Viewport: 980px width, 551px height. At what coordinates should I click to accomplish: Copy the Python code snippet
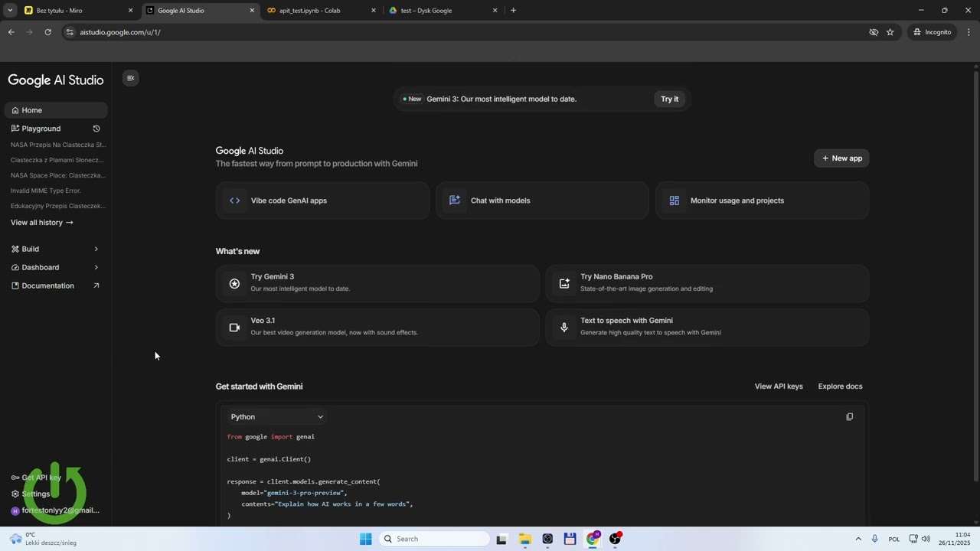(849, 417)
